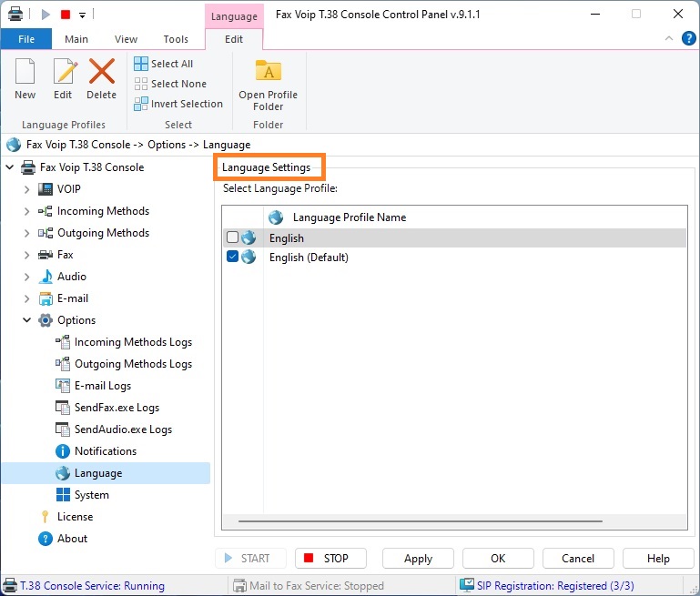Select the VOIP node in tree
The image size is (700, 596).
tap(69, 189)
